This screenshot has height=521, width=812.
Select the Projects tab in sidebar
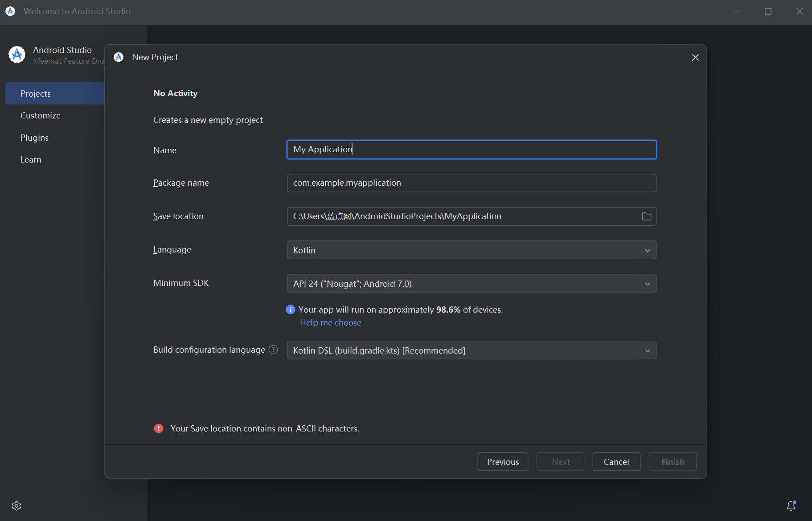[x=36, y=94]
